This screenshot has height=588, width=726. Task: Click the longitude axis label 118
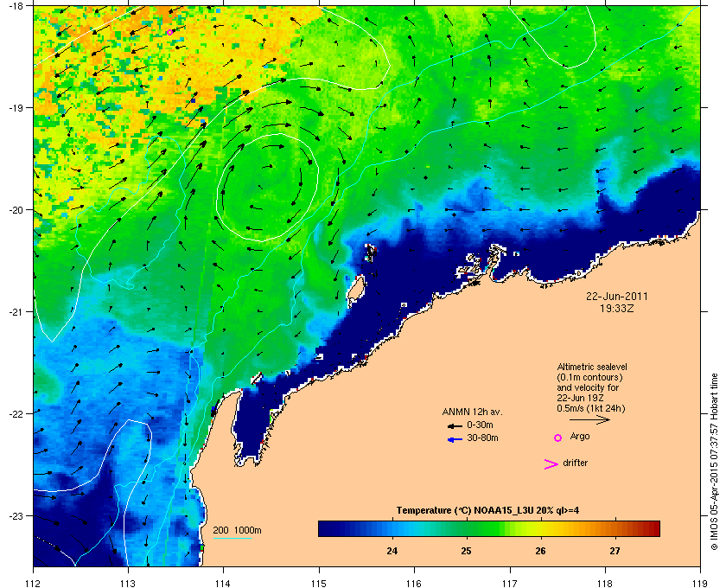click(605, 584)
